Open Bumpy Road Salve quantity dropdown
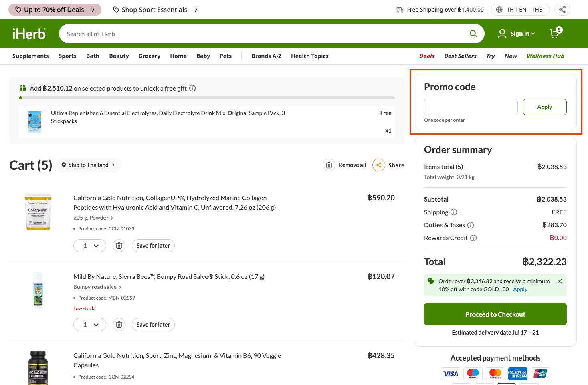The image size is (588, 385). pos(90,325)
